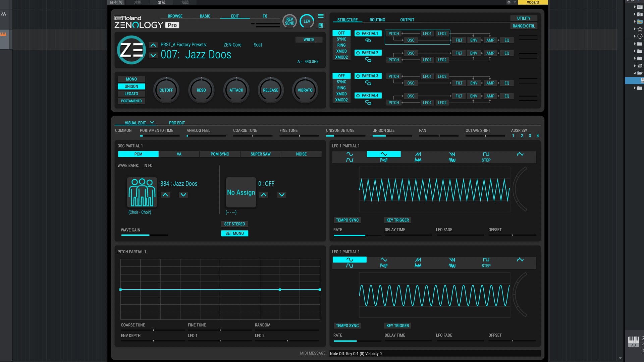644x362 pixels.
Task: Switch to BASIC tab
Action: click(205, 16)
